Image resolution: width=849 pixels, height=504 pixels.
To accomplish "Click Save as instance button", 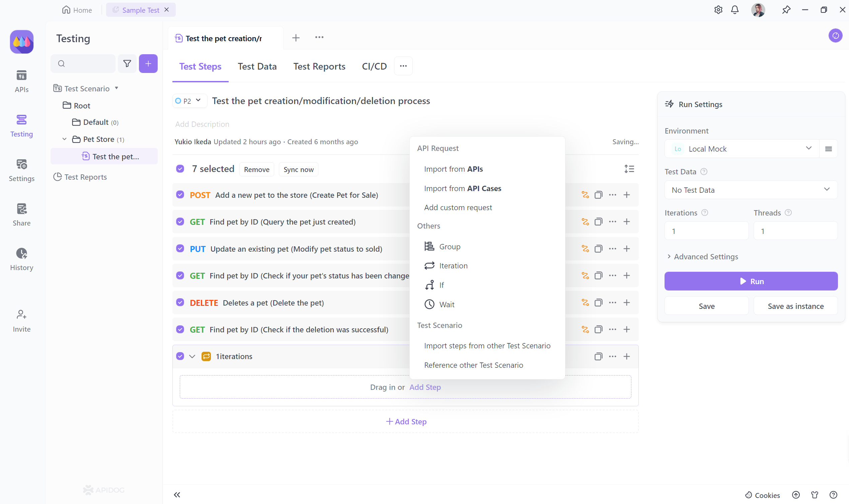I will point(795,306).
